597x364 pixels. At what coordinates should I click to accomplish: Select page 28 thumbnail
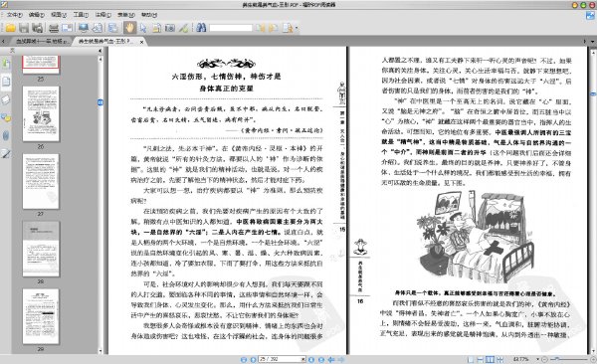pyautogui.click(x=41, y=249)
